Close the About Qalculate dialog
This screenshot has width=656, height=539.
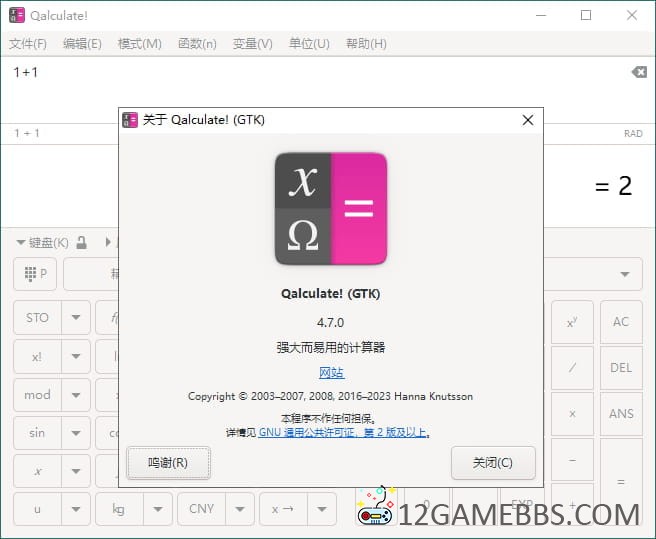pyautogui.click(x=528, y=120)
